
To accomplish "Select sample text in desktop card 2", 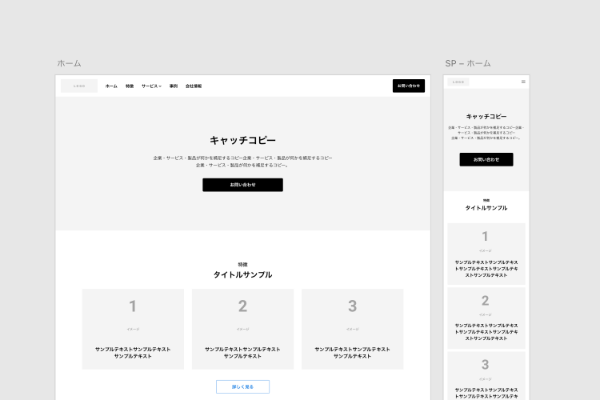I will pos(243,353).
